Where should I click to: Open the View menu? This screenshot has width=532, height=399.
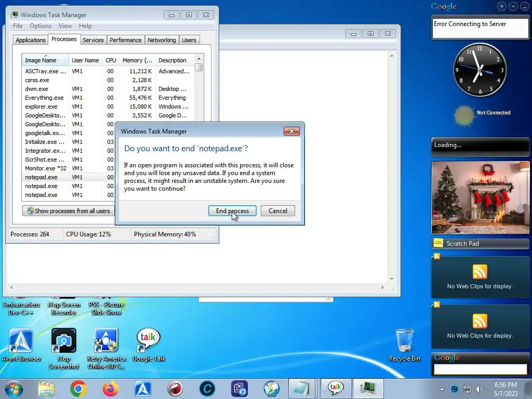(65, 26)
